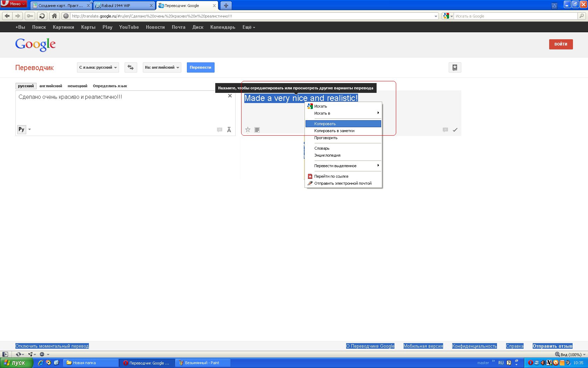Click the Отключить моментальный перевод link
The height and width of the screenshot is (368, 588).
52,346
